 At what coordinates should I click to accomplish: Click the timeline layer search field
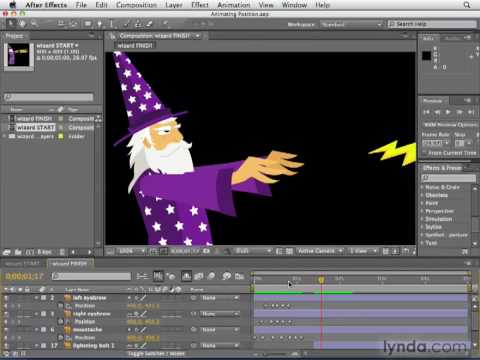click(x=91, y=276)
